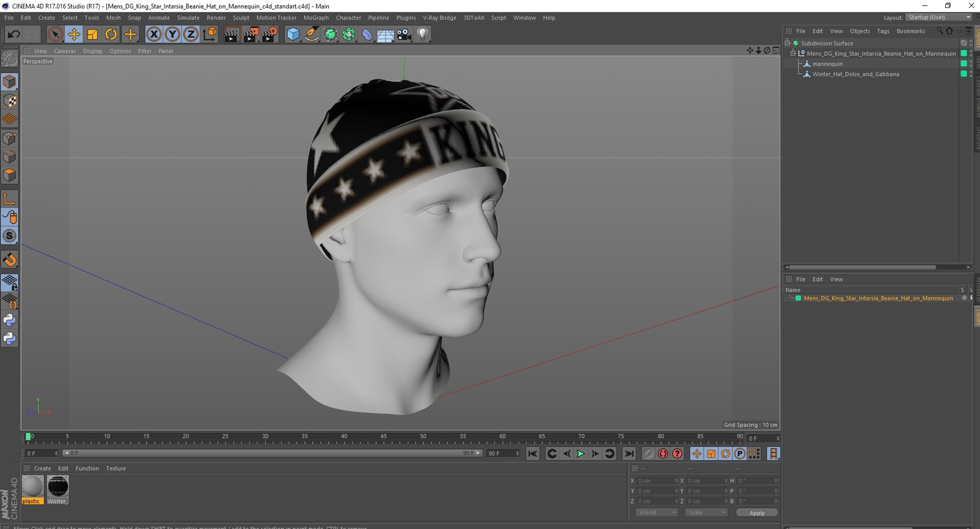980x529 pixels.
Task: Open the first Python script icon
Action: coord(10,320)
